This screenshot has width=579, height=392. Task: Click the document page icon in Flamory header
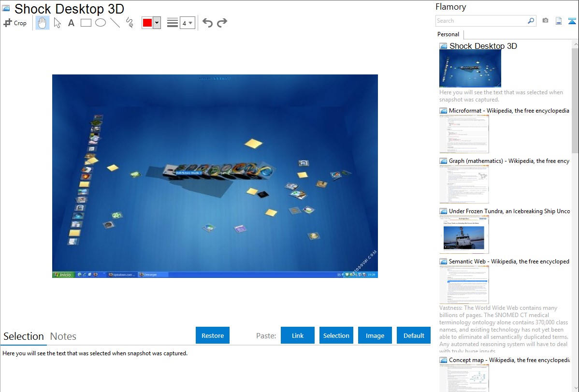[x=559, y=21]
